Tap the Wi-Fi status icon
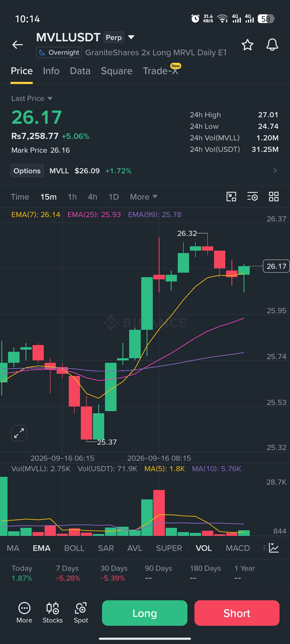This screenshot has height=644, width=290. [x=222, y=19]
